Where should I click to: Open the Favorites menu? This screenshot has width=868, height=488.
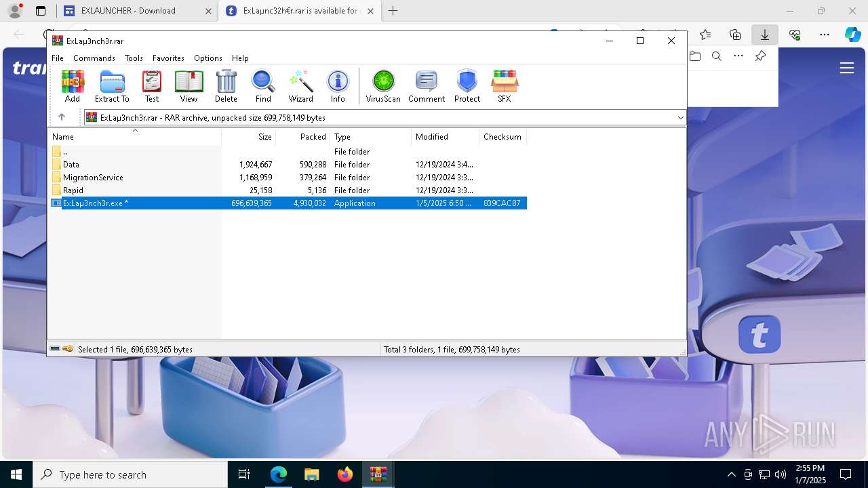tap(168, 58)
